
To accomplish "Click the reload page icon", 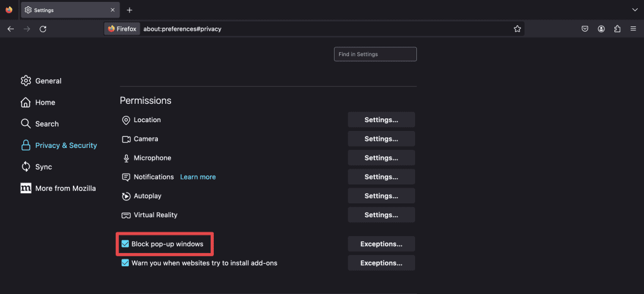I will pyautogui.click(x=43, y=29).
